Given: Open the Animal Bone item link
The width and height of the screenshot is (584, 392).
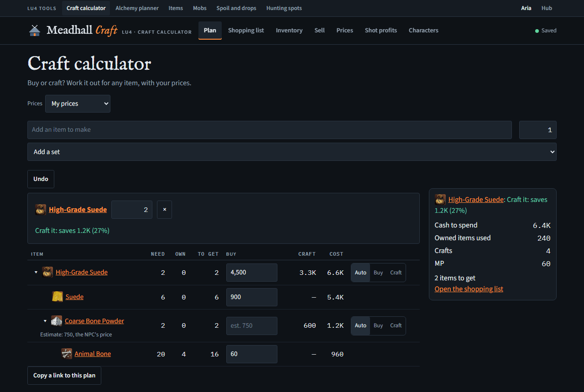Looking at the screenshot, I should click(93, 354).
